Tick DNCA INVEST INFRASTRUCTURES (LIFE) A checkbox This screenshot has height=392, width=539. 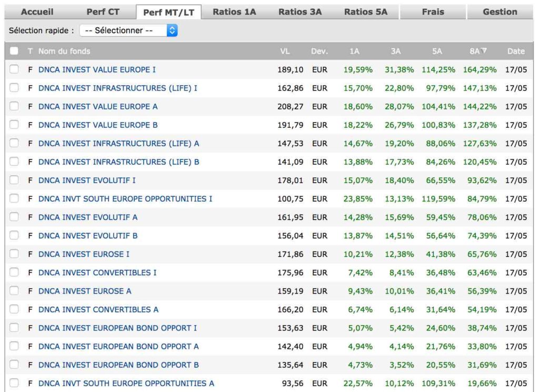tap(14, 143)
